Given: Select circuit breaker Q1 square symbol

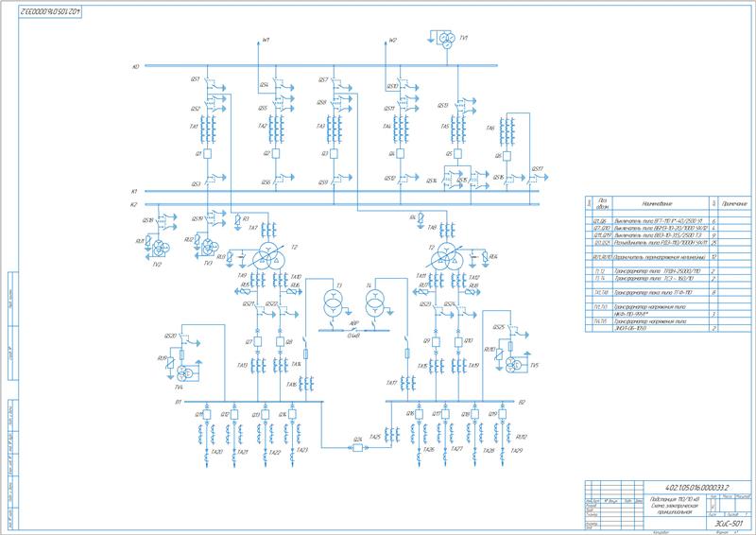Looking at the screenshot, I should point(207,154).
